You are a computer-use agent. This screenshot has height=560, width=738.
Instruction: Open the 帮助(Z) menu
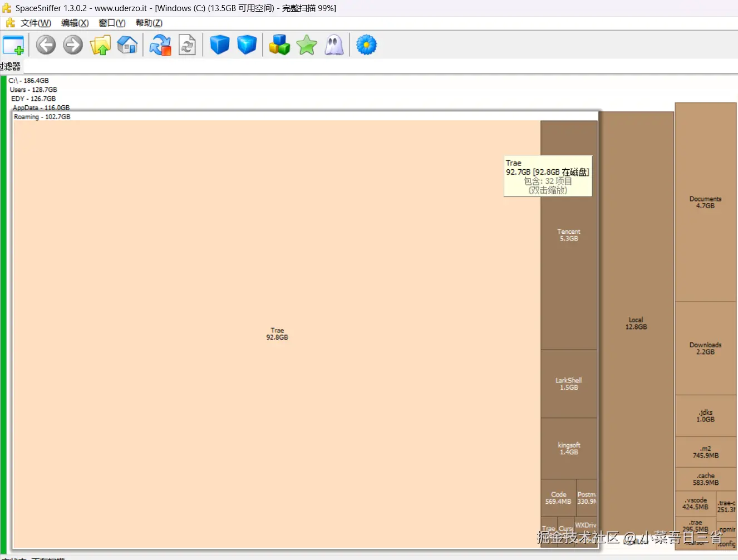(x=149, y=23)
